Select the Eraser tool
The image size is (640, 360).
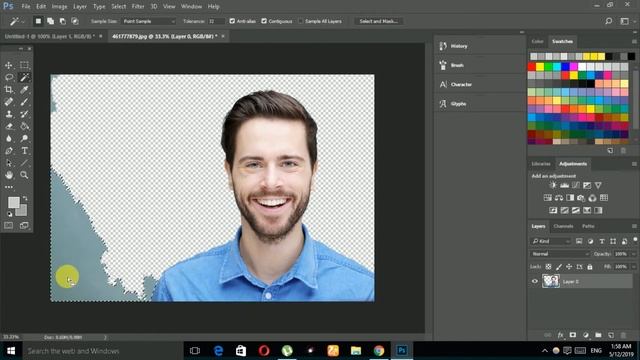tap(9, 127)
